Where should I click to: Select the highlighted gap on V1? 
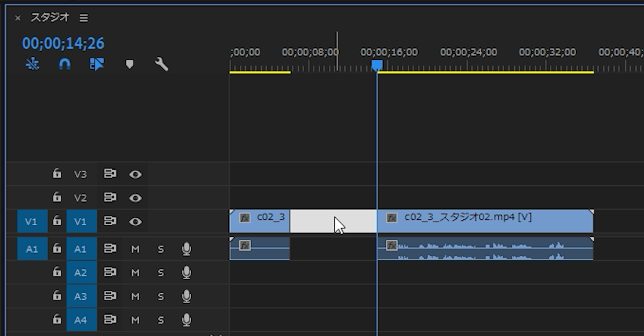(333, 221)
